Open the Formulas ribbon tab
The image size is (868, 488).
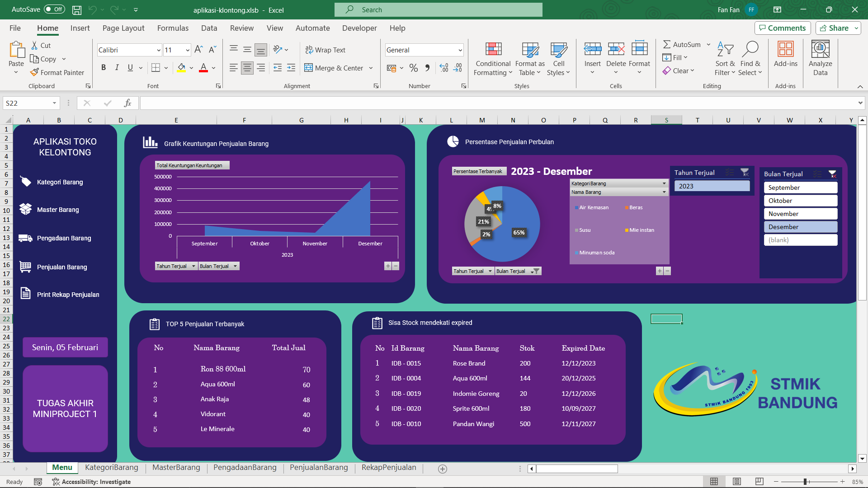tap(173, 28)
